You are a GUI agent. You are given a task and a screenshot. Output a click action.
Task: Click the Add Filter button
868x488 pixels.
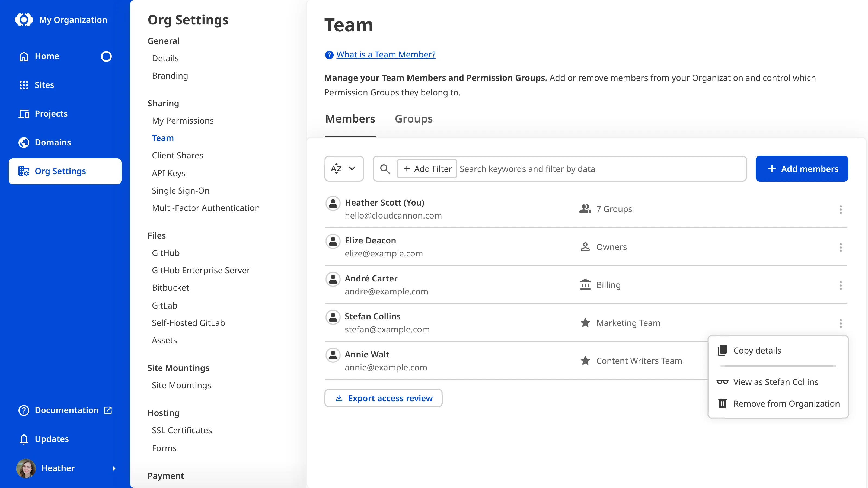[x=427, y=169]
